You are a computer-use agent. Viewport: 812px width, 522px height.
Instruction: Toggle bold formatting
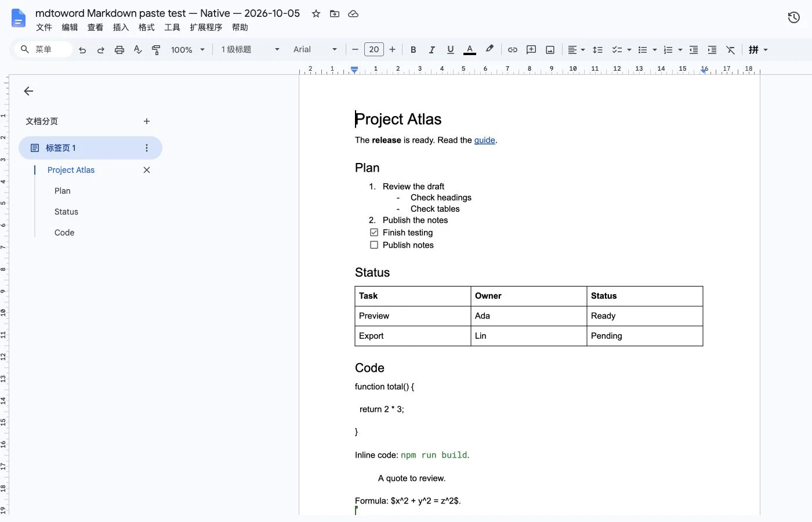point(414,50)
